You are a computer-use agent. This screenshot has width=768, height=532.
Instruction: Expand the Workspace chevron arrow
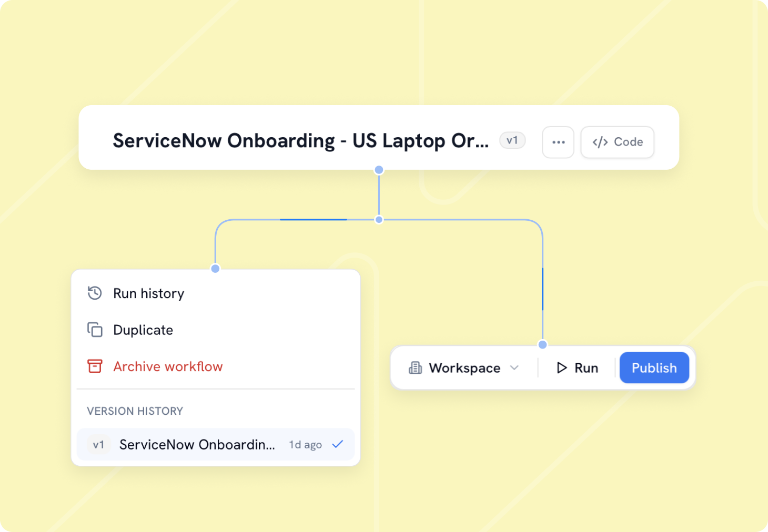514,368
